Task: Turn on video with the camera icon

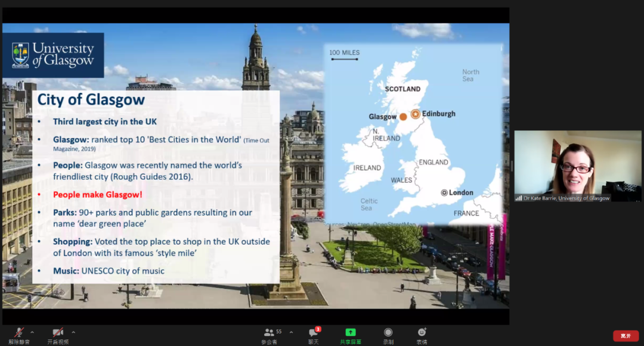Action: (x=58, y=336)
